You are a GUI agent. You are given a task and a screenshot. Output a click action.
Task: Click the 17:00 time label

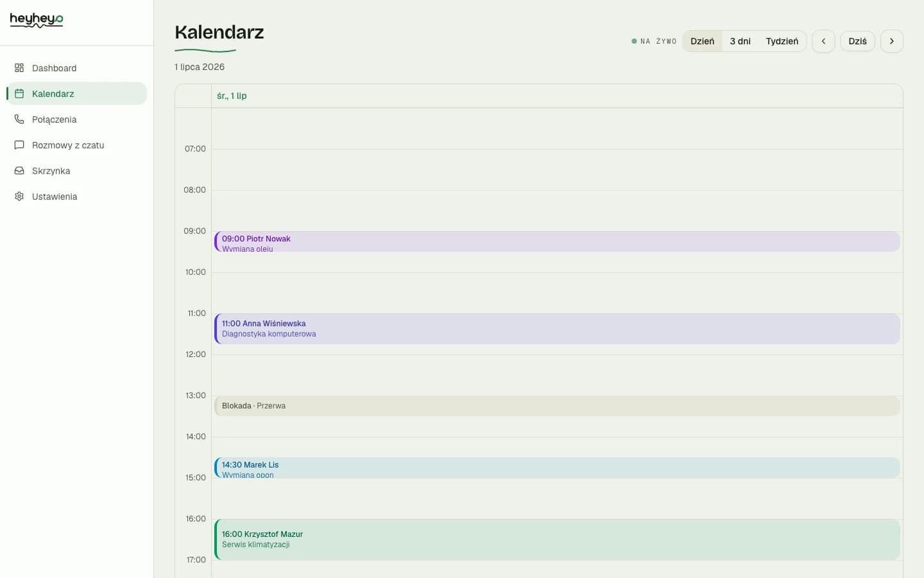click(x=196, y=560)
